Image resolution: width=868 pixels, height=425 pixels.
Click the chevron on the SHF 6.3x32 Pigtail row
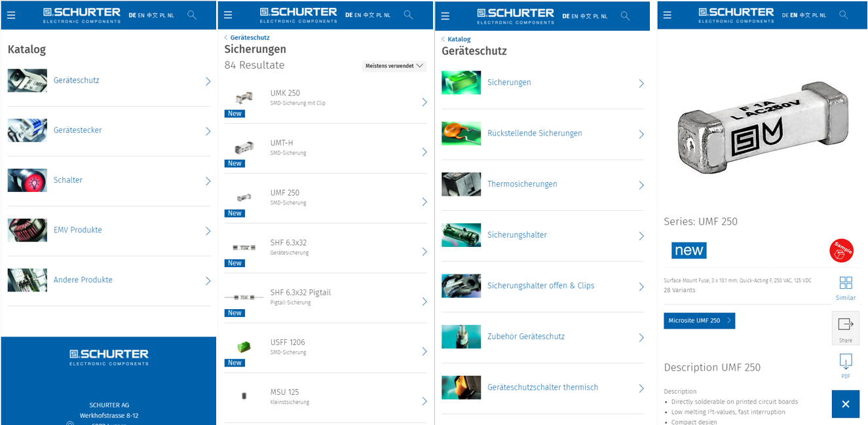pos(425,301)
